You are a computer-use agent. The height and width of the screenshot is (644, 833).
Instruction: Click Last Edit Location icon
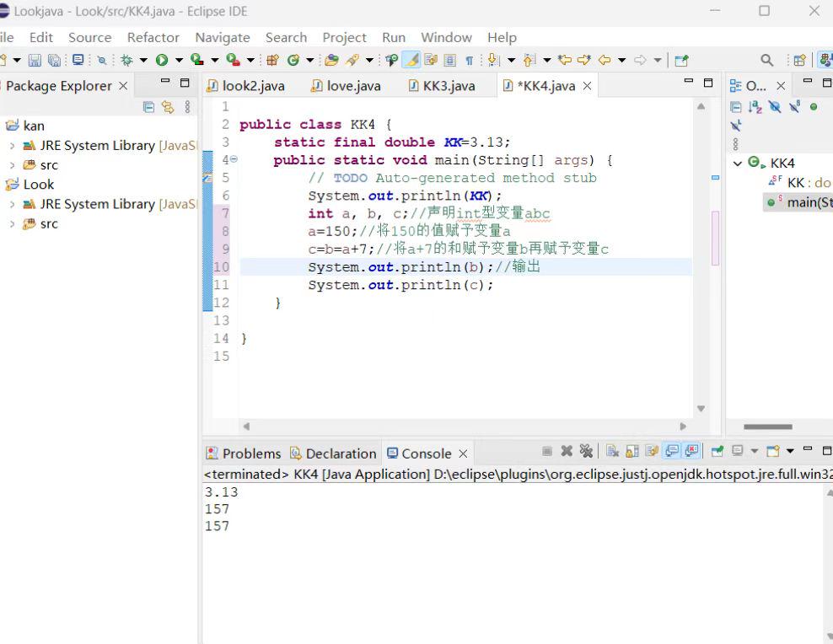tap(565, 60)
